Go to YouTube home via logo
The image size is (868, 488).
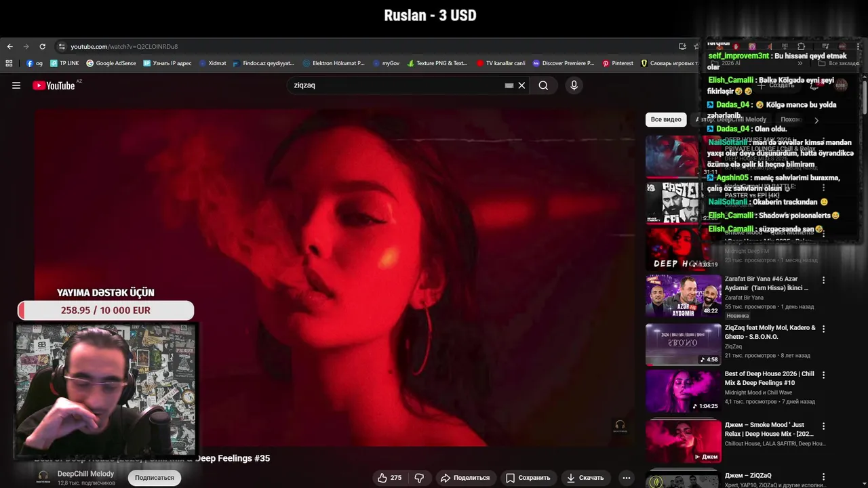pos(54,85)
